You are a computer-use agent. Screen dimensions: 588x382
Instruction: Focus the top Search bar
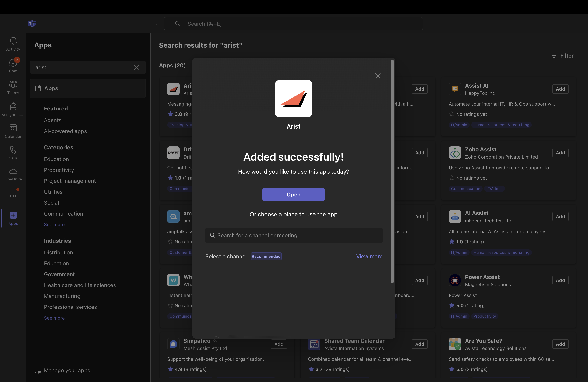coord(293,24)
